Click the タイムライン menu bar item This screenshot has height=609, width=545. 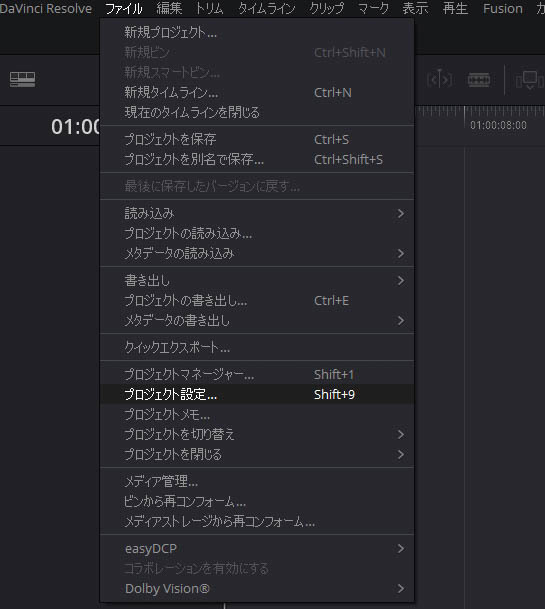(266, 8)
